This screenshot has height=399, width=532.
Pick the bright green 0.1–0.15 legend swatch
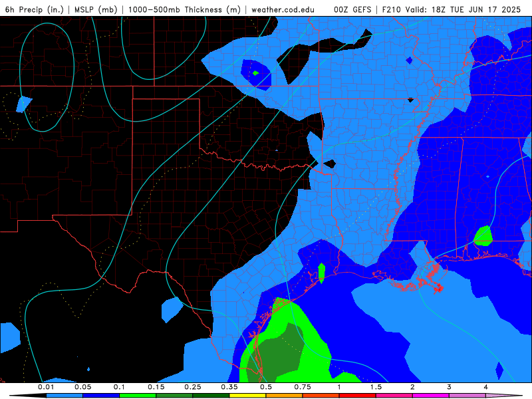138,396
